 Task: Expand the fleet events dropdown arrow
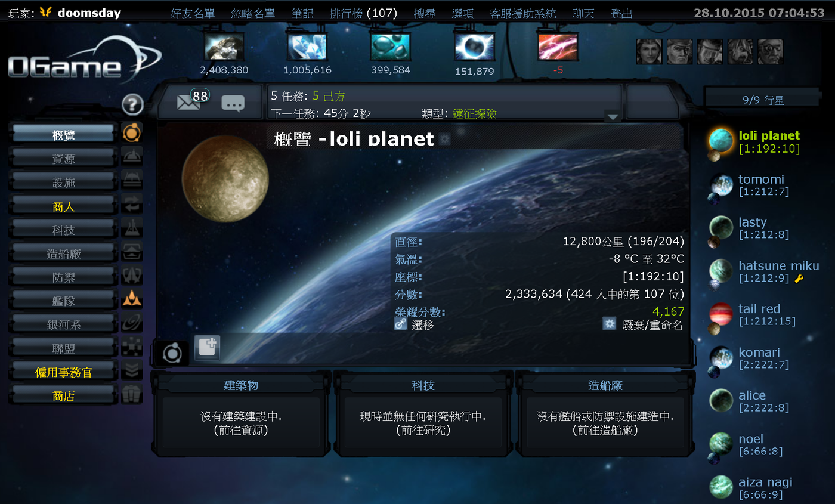[x=612, y=116]
